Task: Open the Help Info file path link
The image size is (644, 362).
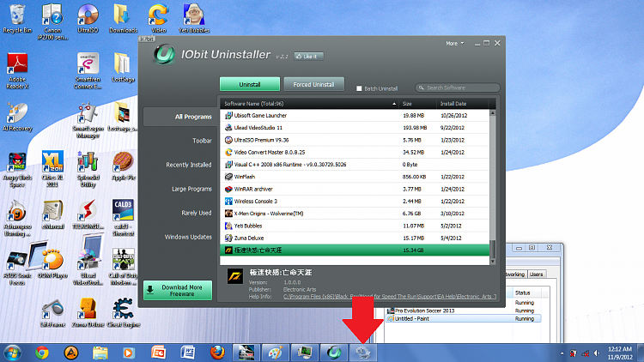Action: click(389, 296)
